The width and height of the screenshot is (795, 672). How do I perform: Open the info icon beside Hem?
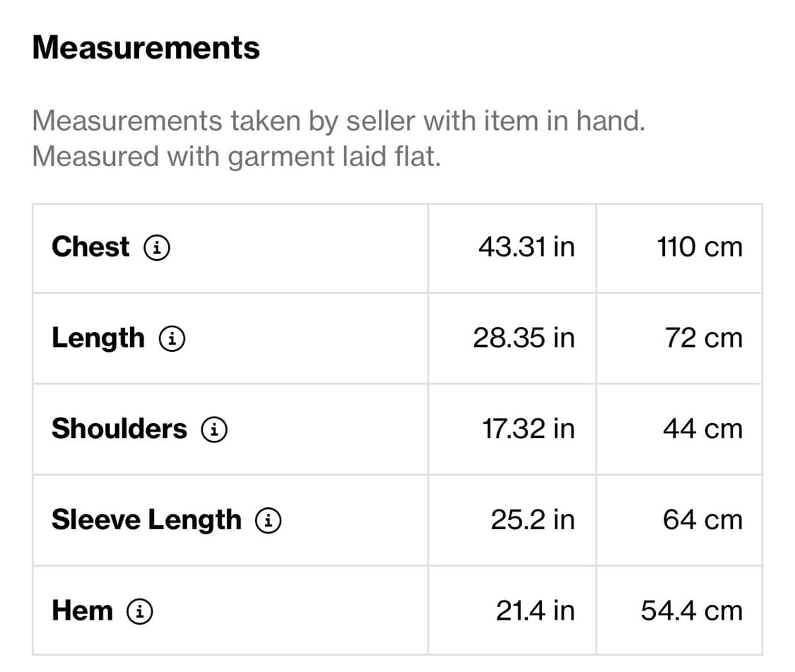pyautogui.click(x=140, y=611)
